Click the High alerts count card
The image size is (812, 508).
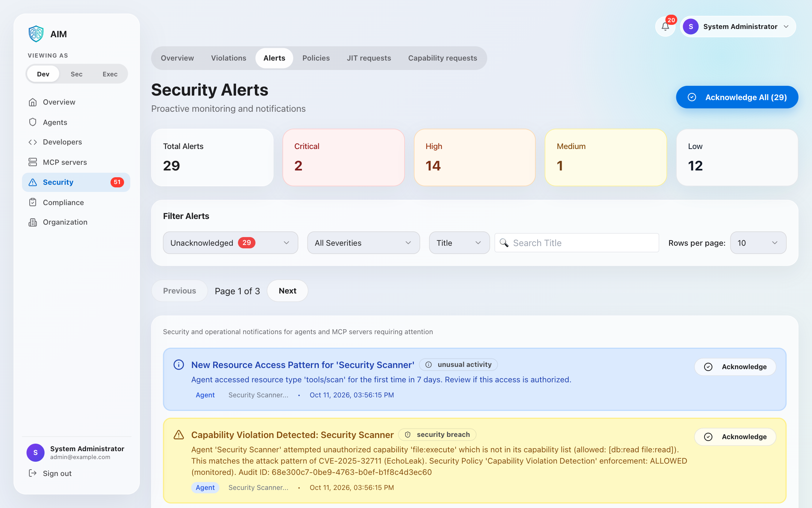coord(475,157)
